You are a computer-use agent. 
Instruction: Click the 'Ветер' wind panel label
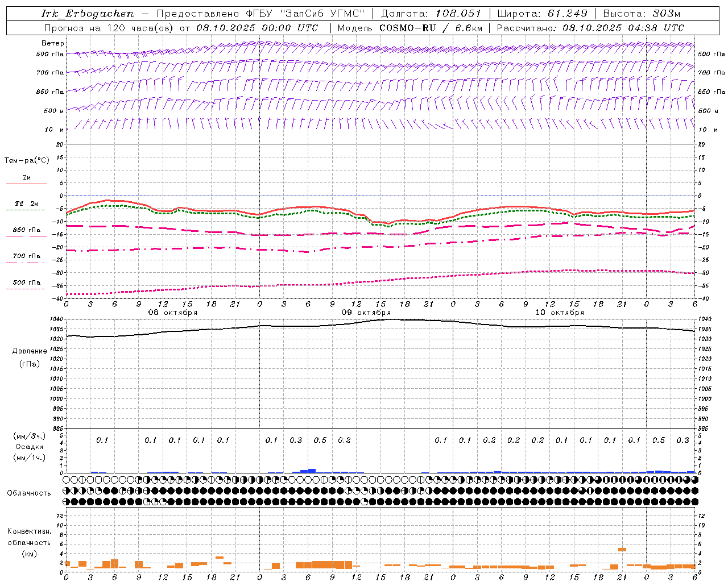click(53, 43)
